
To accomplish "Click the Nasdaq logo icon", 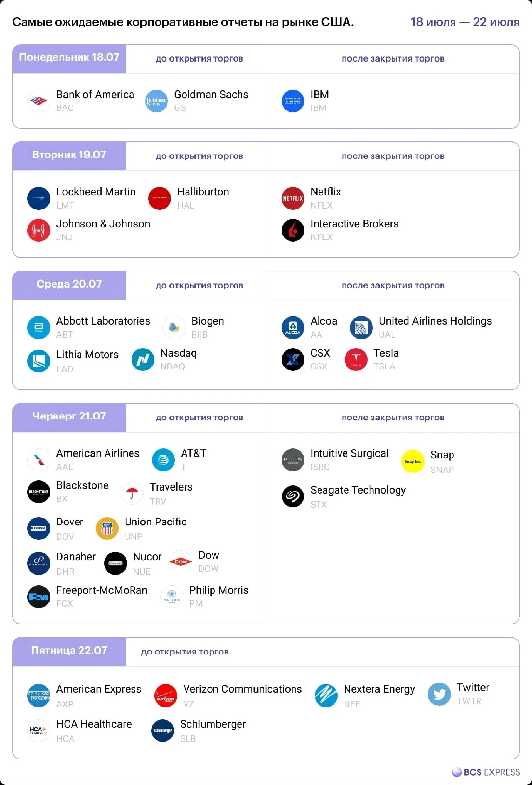I will click(143, 360).
